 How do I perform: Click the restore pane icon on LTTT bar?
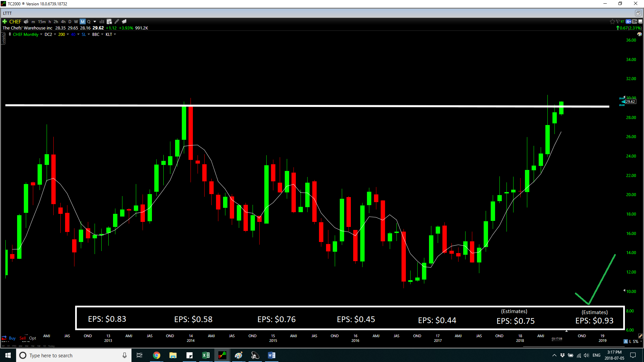click(x=638, y=13)
